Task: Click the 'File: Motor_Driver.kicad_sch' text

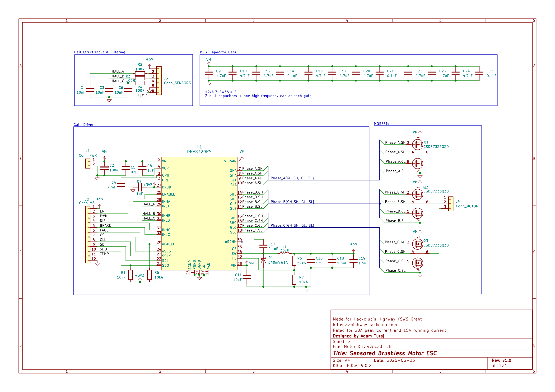Action: 362,347
